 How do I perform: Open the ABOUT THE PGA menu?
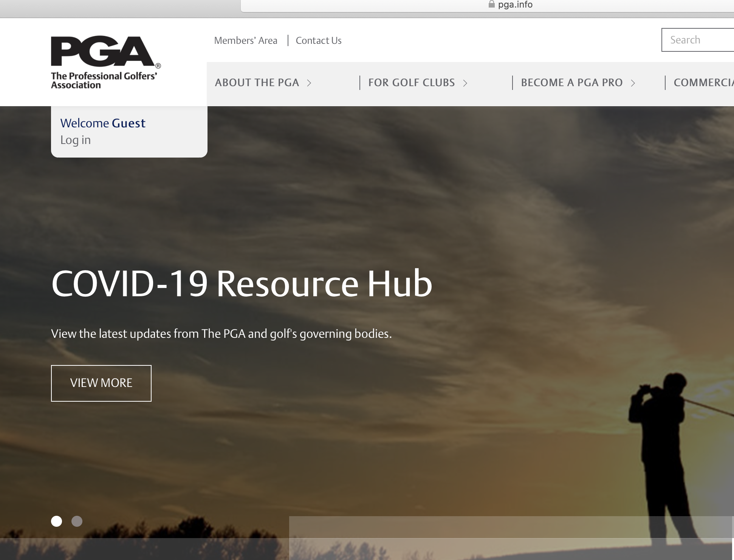(257, 83)
